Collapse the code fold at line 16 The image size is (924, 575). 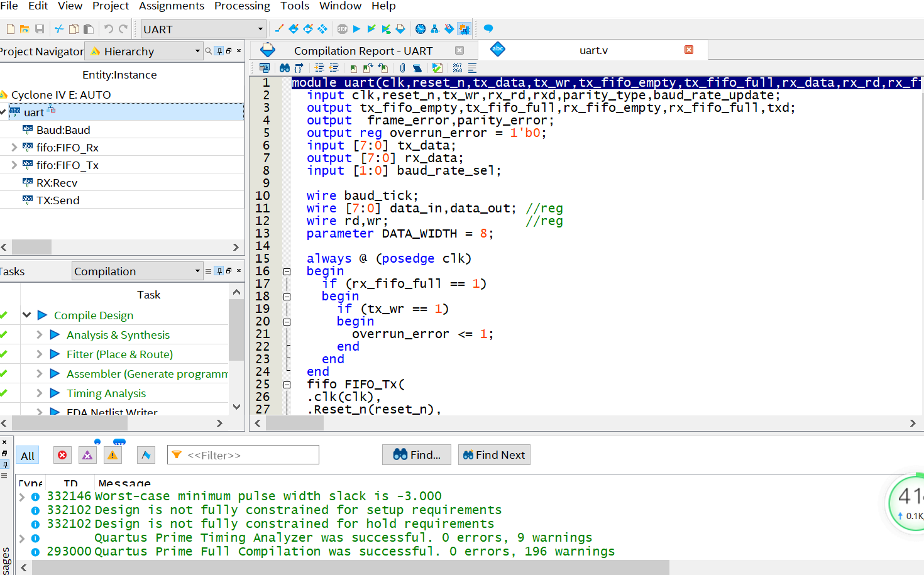287,271
